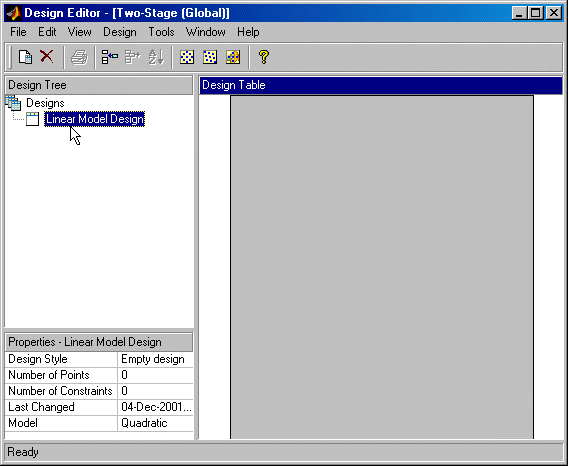The image size is (568, 466).
Task: Click the yellow question mark Help icon
Action: (x=264, y=57)
